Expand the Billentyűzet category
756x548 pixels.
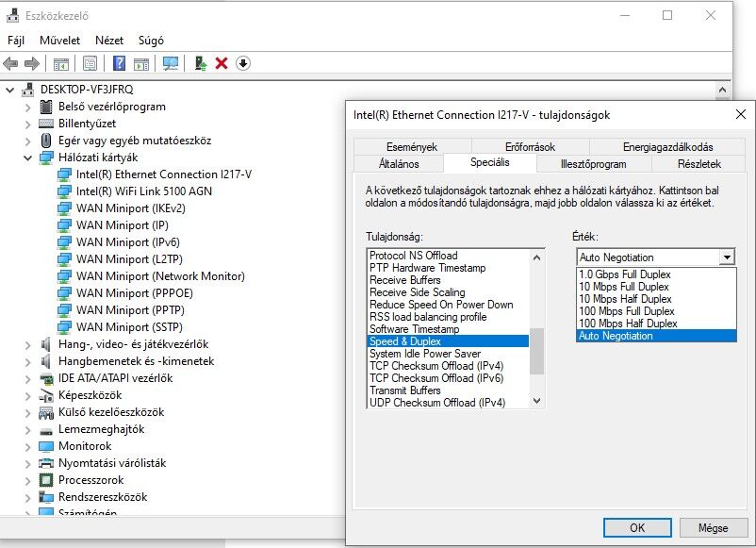pos(28,124)
